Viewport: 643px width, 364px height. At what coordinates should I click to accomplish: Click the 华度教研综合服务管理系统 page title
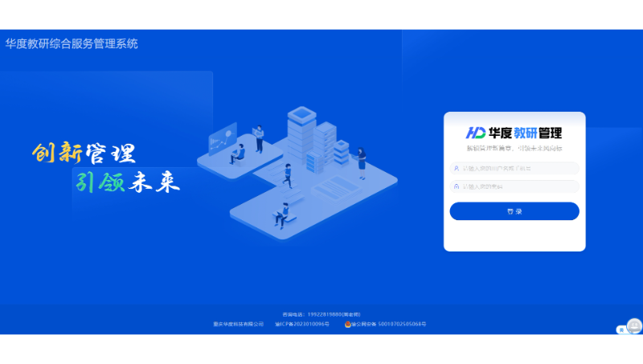click(72, 43)
